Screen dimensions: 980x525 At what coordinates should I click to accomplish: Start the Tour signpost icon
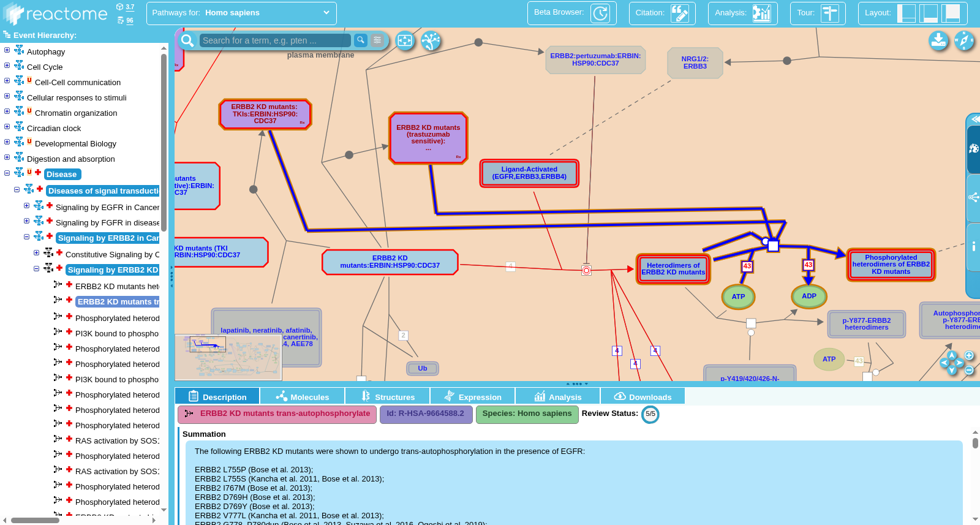coord(829,13)
